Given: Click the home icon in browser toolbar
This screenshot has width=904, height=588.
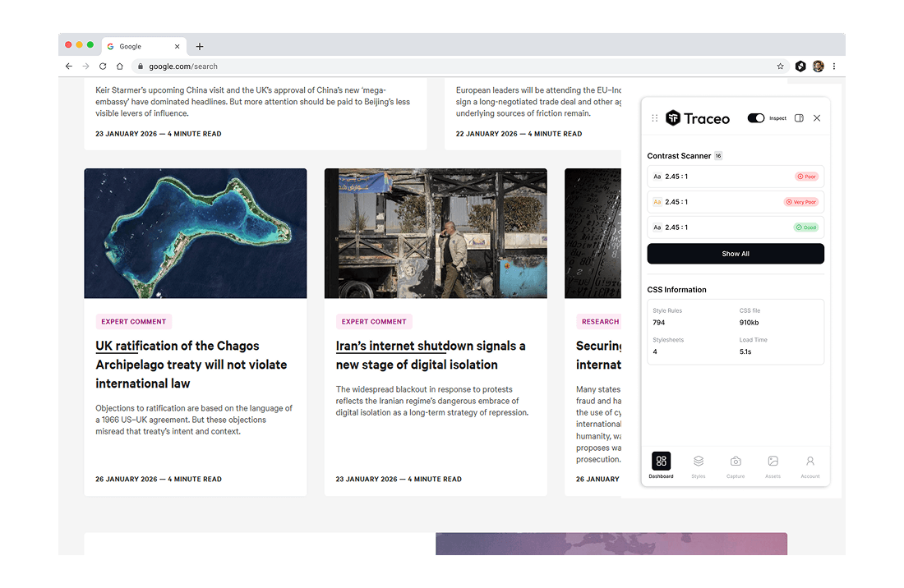Looking at the screenshot, I should (x=119, y=67).
